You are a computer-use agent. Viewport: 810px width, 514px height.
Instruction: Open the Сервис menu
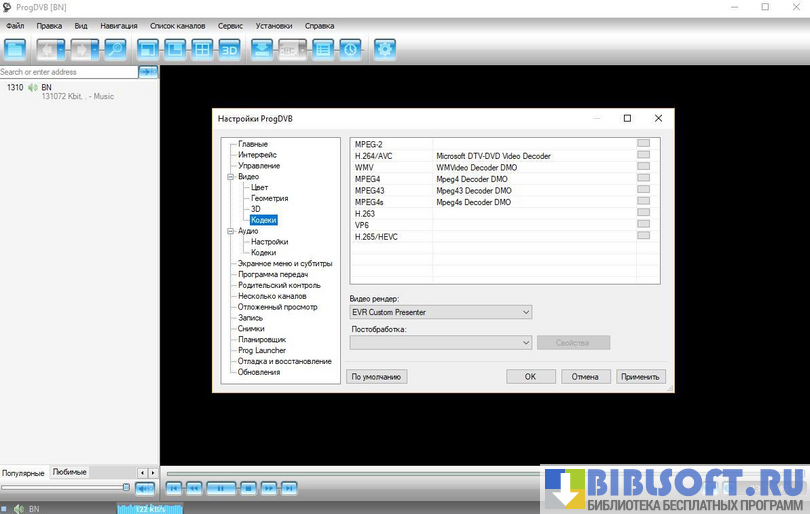point(230,25)
